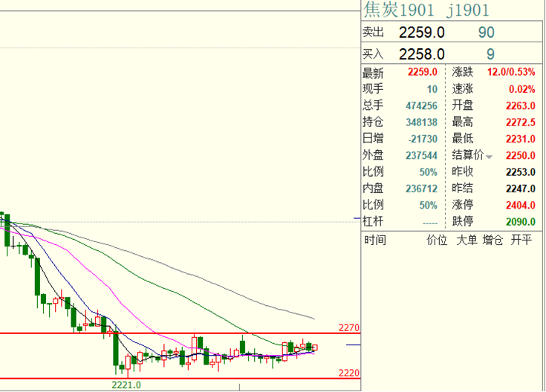Click the 涨跌 value 12.0/0.53%
Viewport: 546px width, 392px height.
pyautogui.click(x=511, y=72)
